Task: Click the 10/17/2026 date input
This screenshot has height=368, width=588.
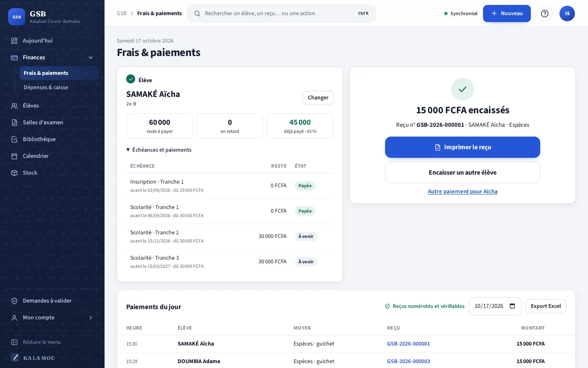Action: click(495, 306)
